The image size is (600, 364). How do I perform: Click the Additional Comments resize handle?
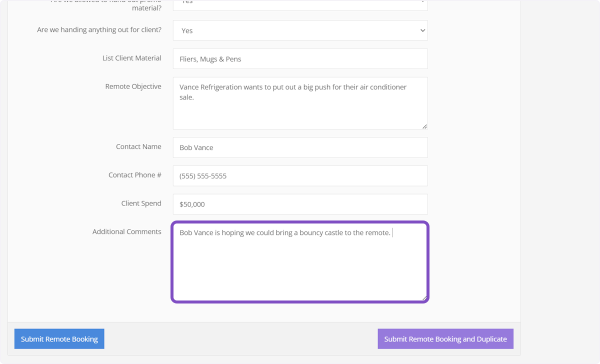[424, 298]
